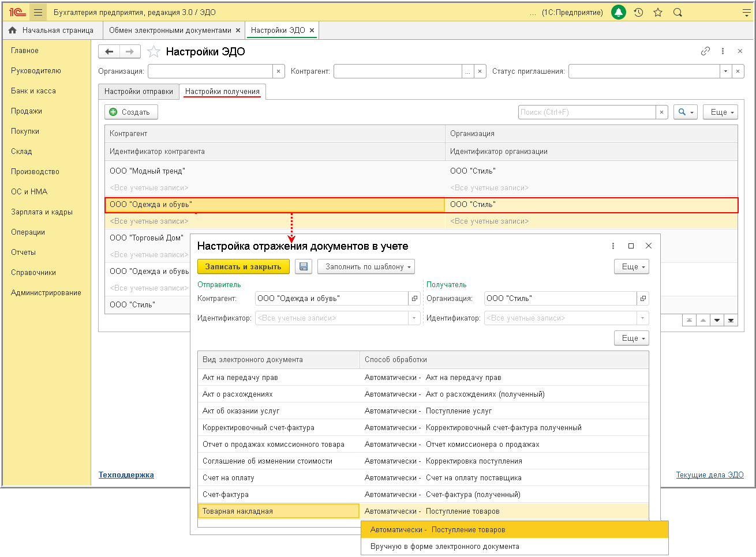Copy link to Настройки ЭДО form
The height and width of the screenshot is (557, 756).
705,51
